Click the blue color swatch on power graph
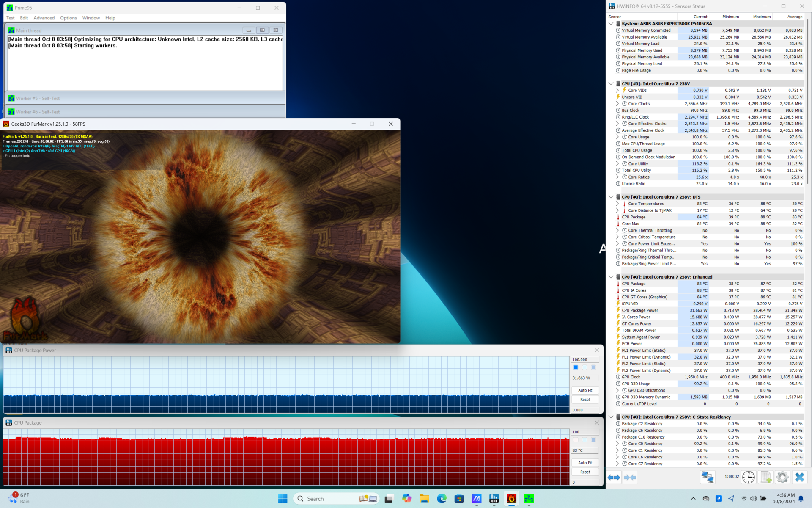The height and width of the screenshot is (508, 812). (576, 367)
